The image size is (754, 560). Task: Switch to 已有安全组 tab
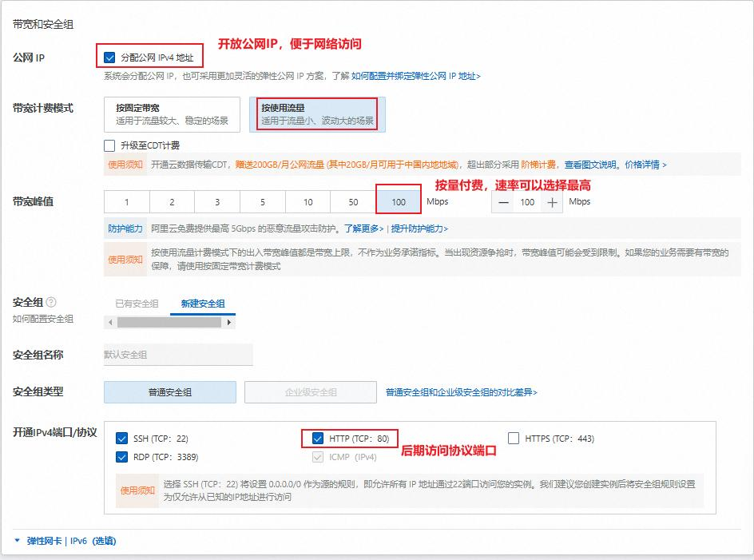coord(137,304)
